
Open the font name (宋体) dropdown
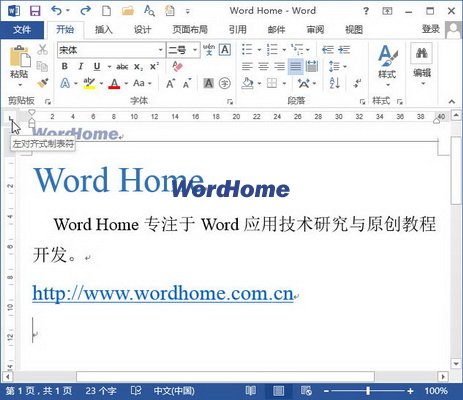pyautogui.click(x=161, y=50)
